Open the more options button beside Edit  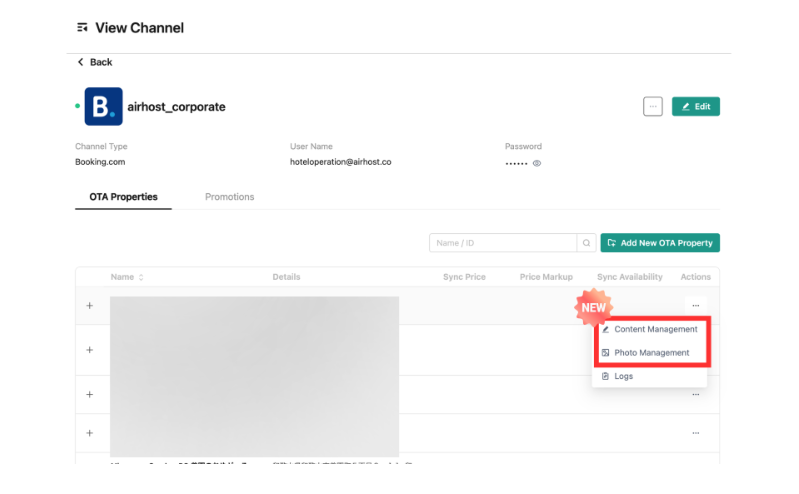(x=653, y=107)
